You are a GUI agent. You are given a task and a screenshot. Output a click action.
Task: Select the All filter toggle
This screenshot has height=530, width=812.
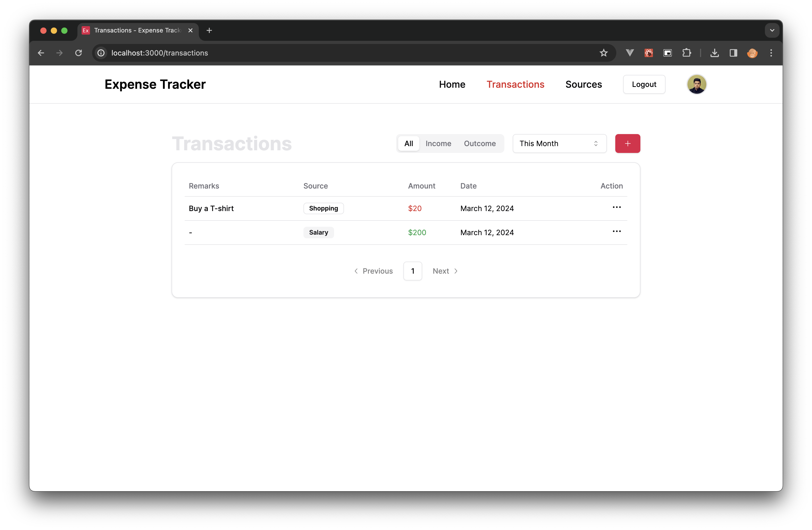(408, 143)
